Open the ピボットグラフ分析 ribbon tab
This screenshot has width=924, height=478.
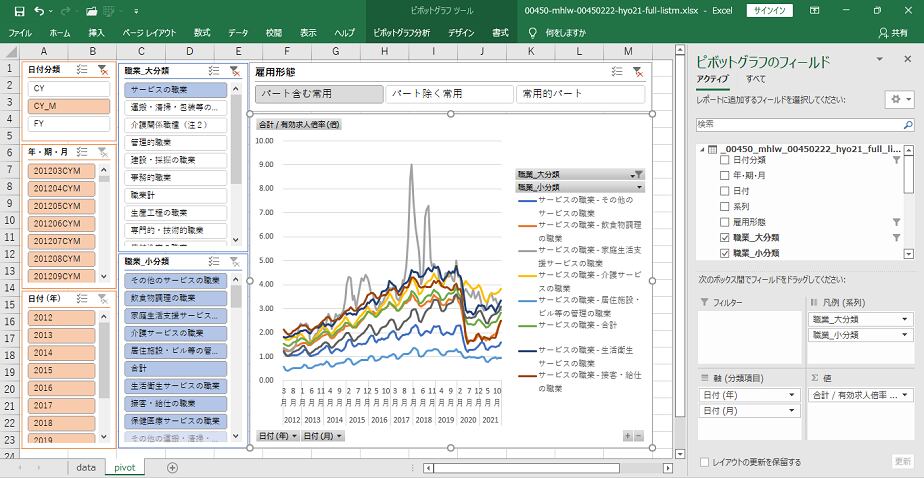401,33
